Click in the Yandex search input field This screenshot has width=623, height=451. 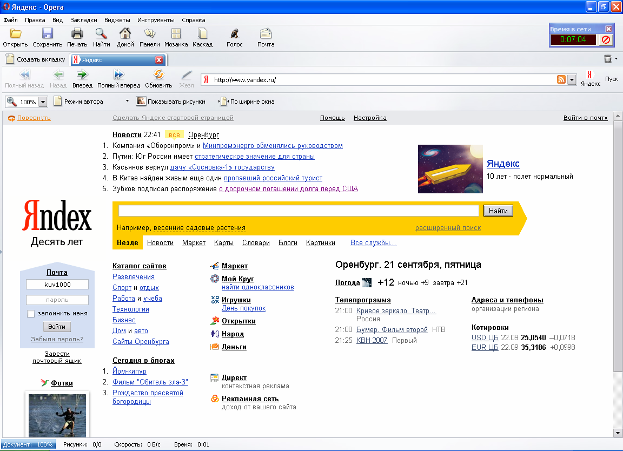(299, 210)
